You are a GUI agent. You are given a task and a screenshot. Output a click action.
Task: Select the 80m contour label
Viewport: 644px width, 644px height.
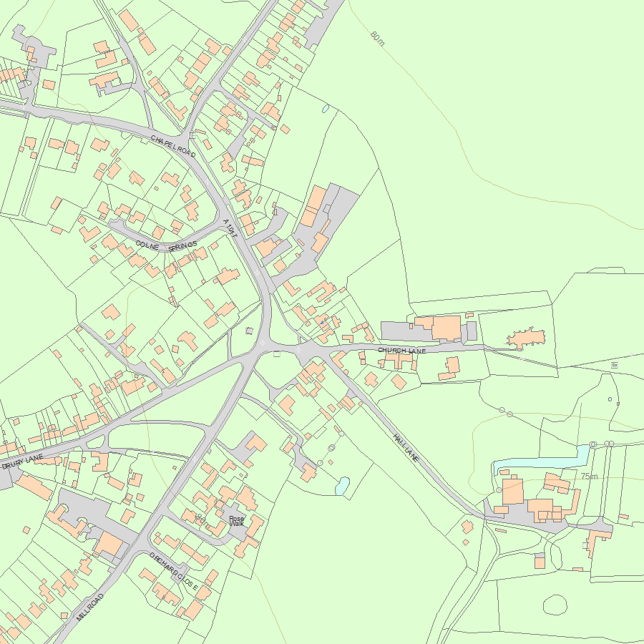pos(377,38)
